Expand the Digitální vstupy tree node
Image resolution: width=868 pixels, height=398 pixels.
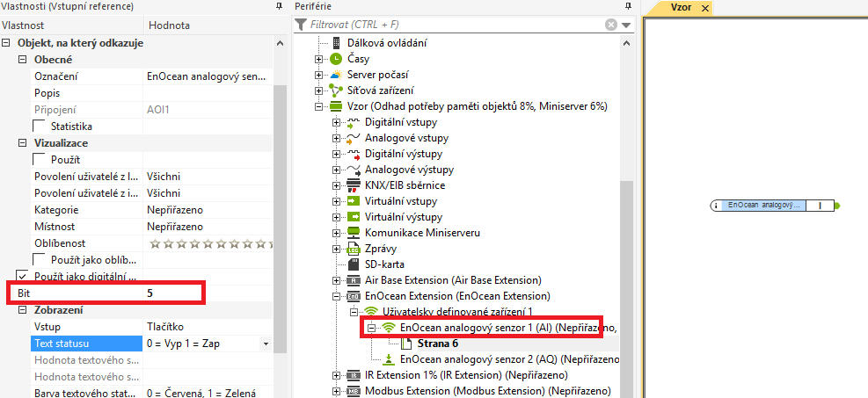(x=336, y=121)
